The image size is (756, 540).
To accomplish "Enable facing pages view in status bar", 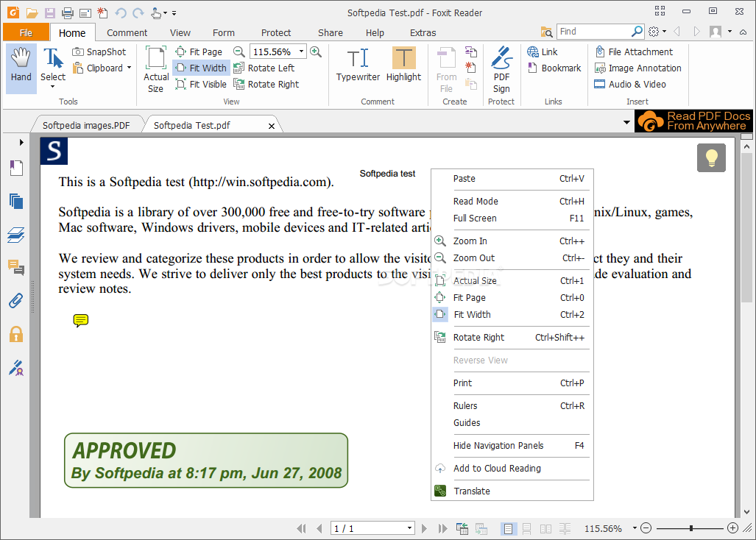I will point(545,528).
